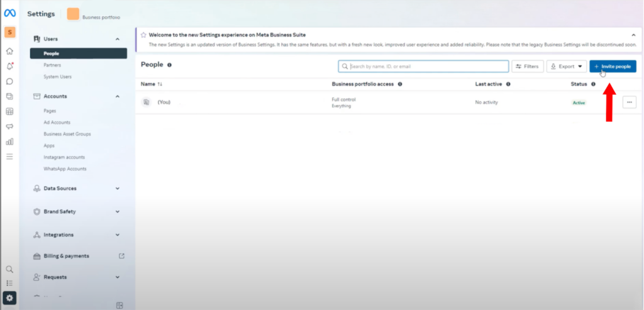
Task: Click info icon next to People heading
Action: coord(170,65)
